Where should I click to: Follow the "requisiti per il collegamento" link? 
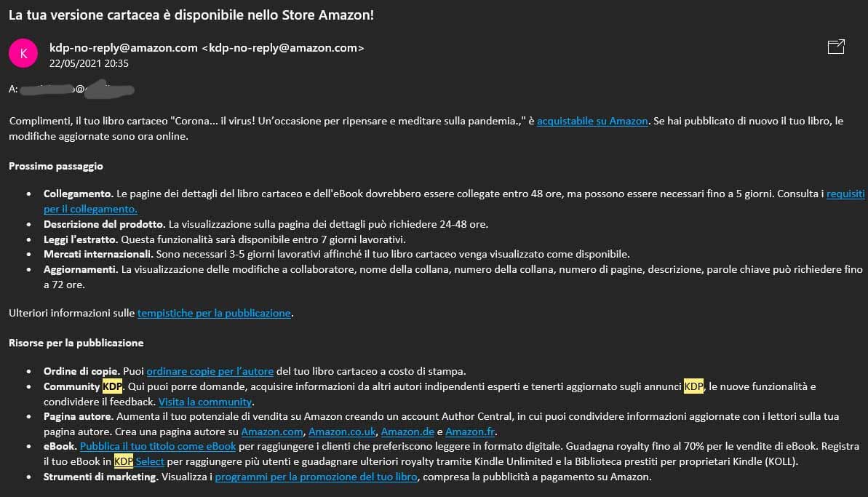845,195
